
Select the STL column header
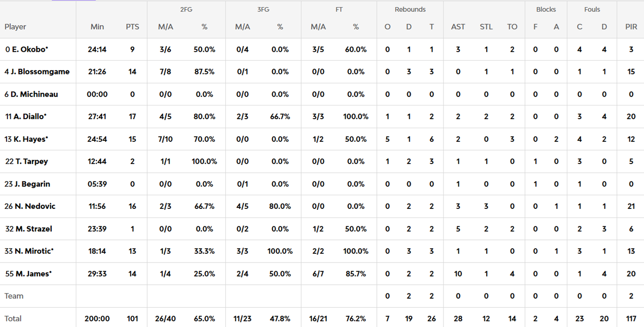pyautogui.click(x=486, y=27)
